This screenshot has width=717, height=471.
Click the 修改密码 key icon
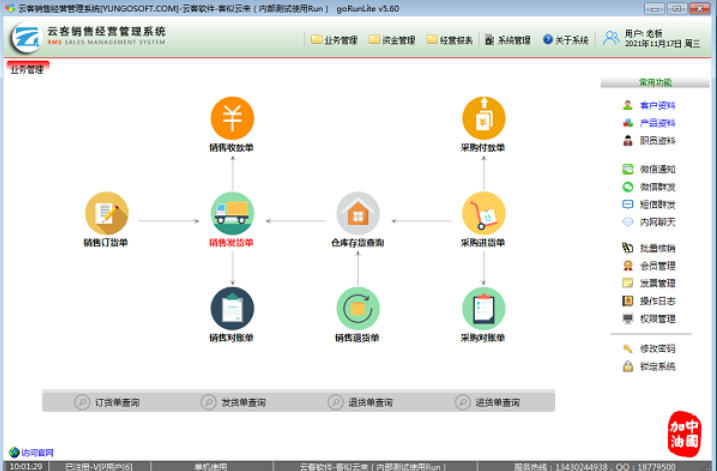pos(628,349)
